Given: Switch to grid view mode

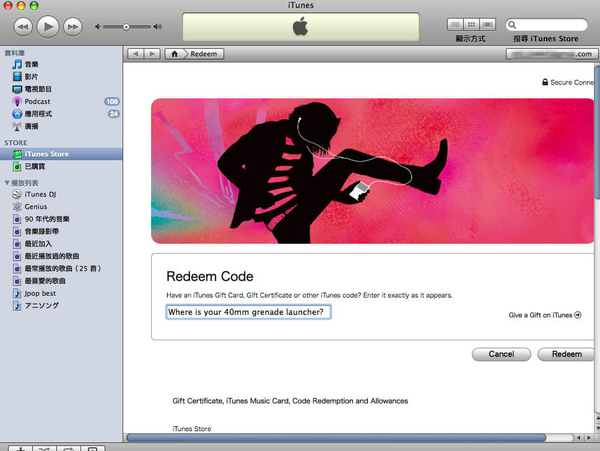Looking at the screenshot, I should pos(471,24).
